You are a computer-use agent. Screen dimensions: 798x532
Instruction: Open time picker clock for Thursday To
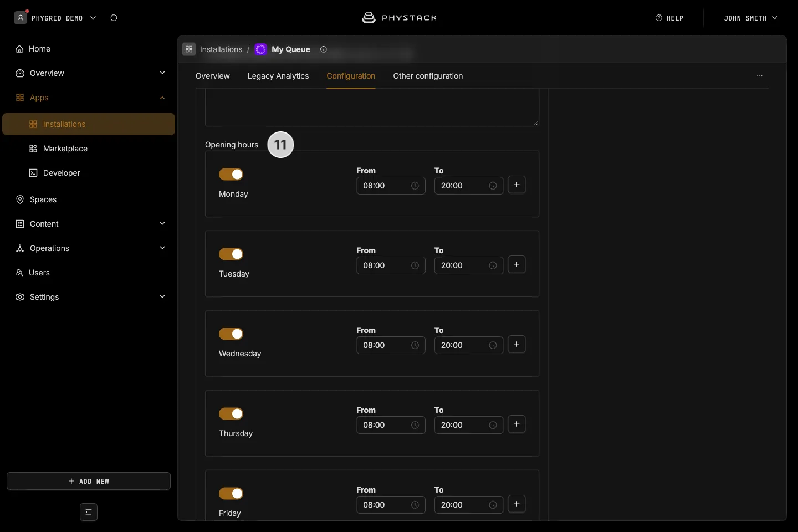tap(493, 425)
